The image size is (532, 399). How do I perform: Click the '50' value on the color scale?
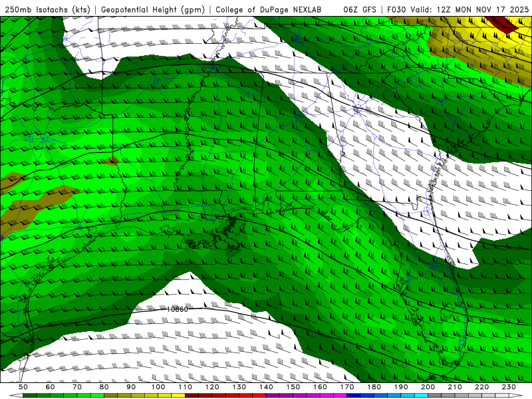pyautogui.click(x=23, y=387)
